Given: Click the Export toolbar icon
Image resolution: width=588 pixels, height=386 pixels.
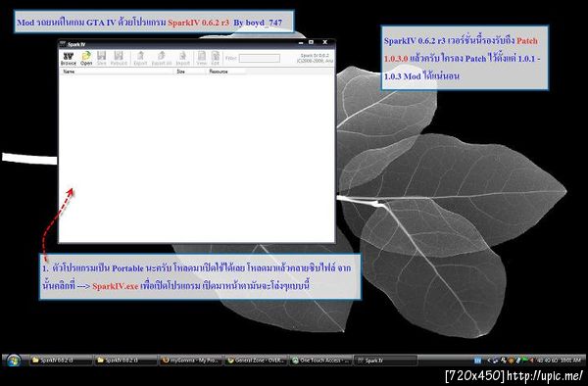Looking at the screenshot, I should pos(140,59).
